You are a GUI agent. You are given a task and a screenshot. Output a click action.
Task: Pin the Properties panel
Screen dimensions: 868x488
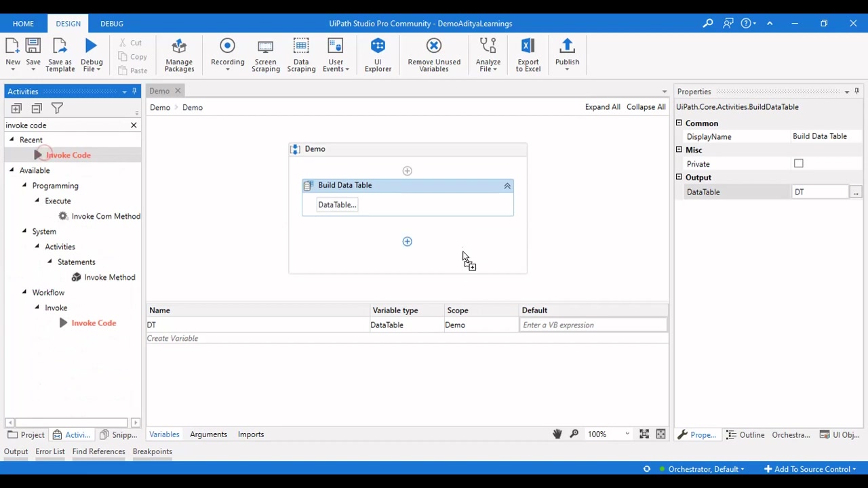[x=856, y=91]
